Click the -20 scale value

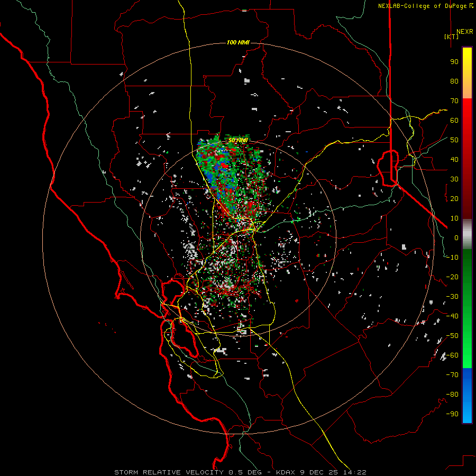point(452,277)
